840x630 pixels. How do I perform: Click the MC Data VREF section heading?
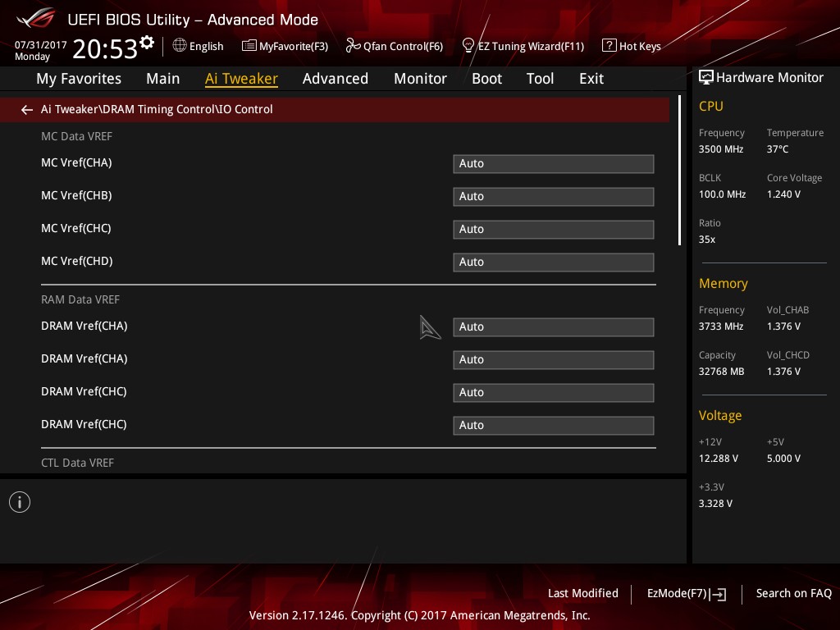pyautogui.click(x=76, y=137)
